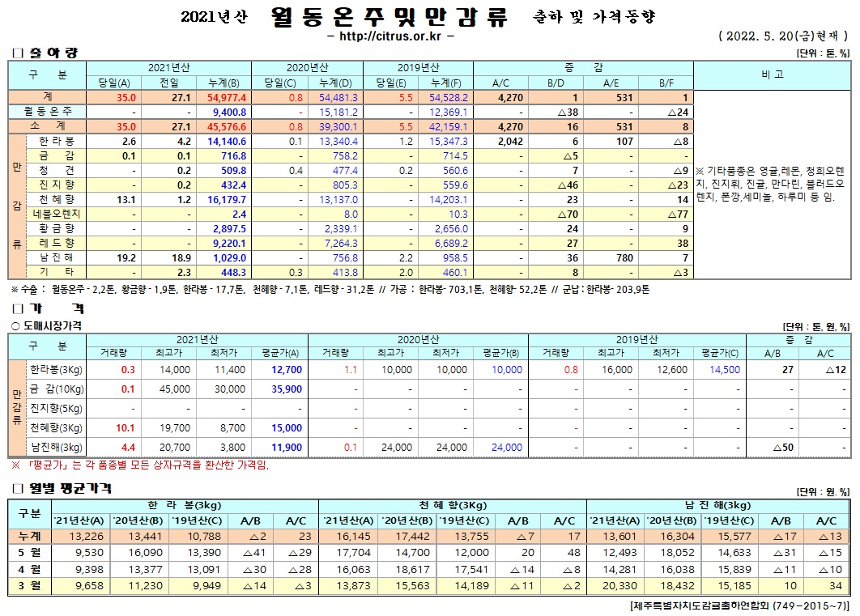Click the square marker beside 출하량 heading

coord(16,53)
